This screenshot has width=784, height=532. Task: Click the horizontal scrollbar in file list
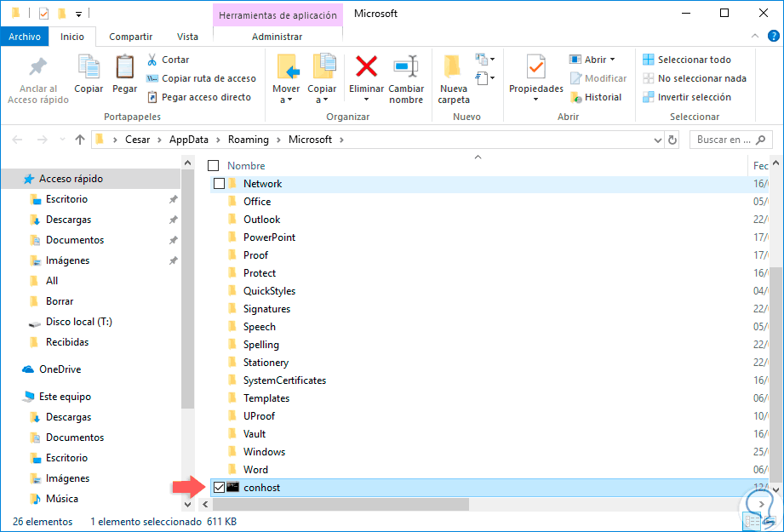click(x=340, y=504)
